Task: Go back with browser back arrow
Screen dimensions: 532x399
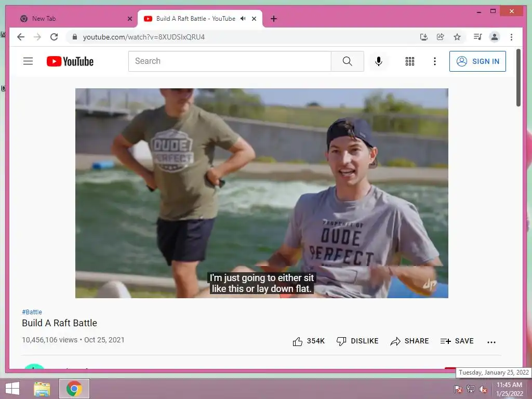Action: (21, 37)
